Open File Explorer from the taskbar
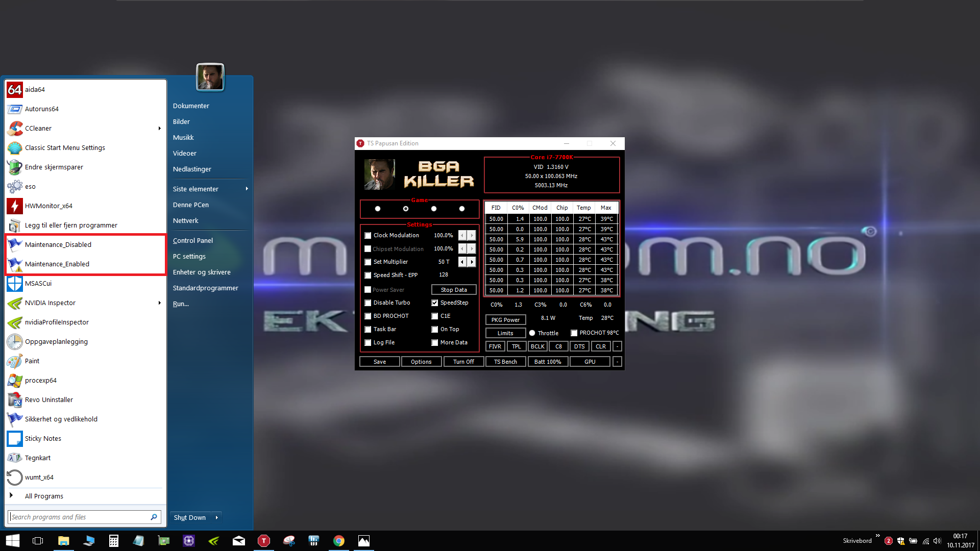Viewport: 980px width, 551px height. pos(63,541)
